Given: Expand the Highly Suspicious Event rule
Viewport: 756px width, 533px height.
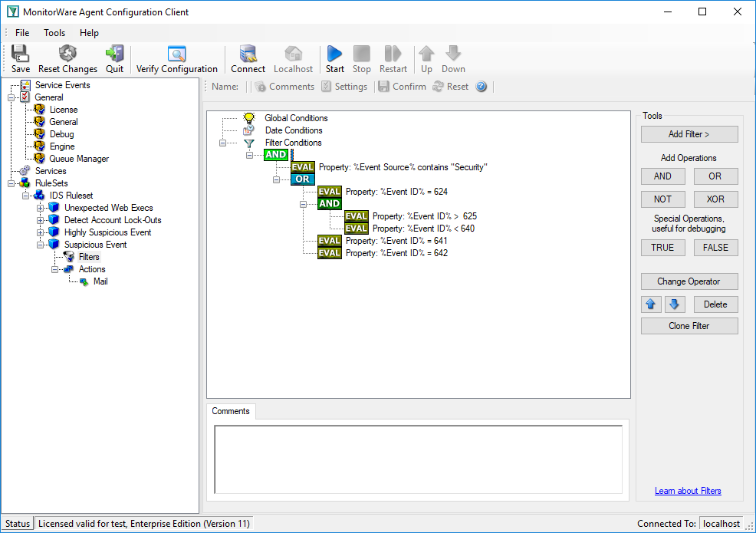Looking at the screenshot, I should point(41,232).
